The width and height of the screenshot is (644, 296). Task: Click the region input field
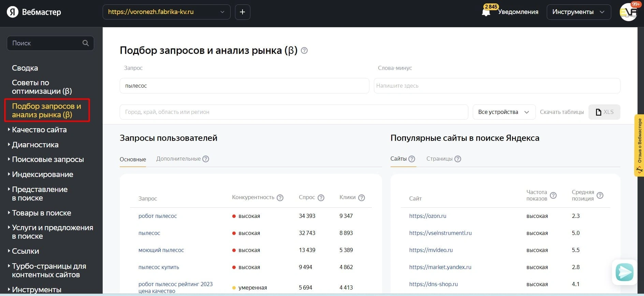293,112
